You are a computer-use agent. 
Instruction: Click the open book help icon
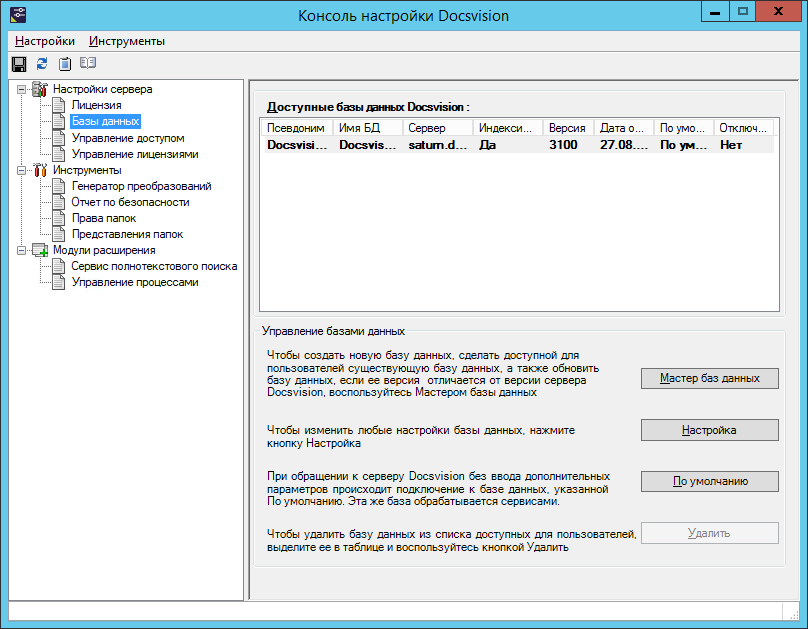[x=88, y=64]
